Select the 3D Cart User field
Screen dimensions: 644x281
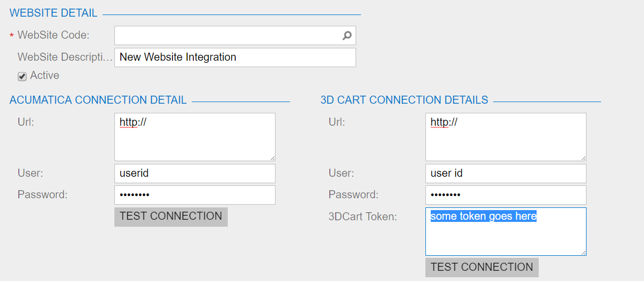click(x=505, y=174)
